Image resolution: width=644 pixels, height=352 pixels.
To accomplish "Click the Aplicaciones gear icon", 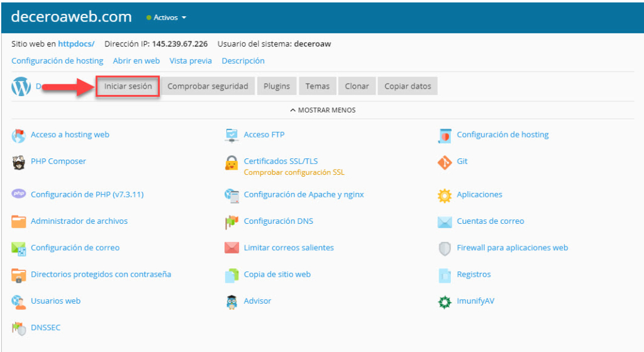I will point(445,195).
